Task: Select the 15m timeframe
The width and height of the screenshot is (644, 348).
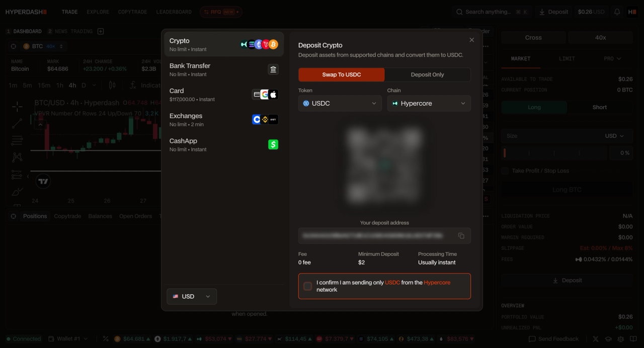Action: (x=44, y=85)
